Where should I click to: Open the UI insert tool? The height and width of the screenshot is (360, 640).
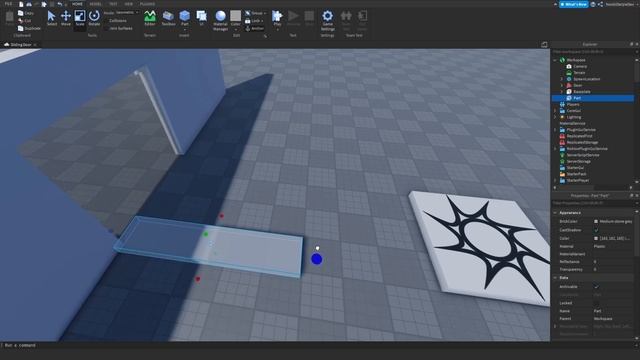(x=201, y=18)
